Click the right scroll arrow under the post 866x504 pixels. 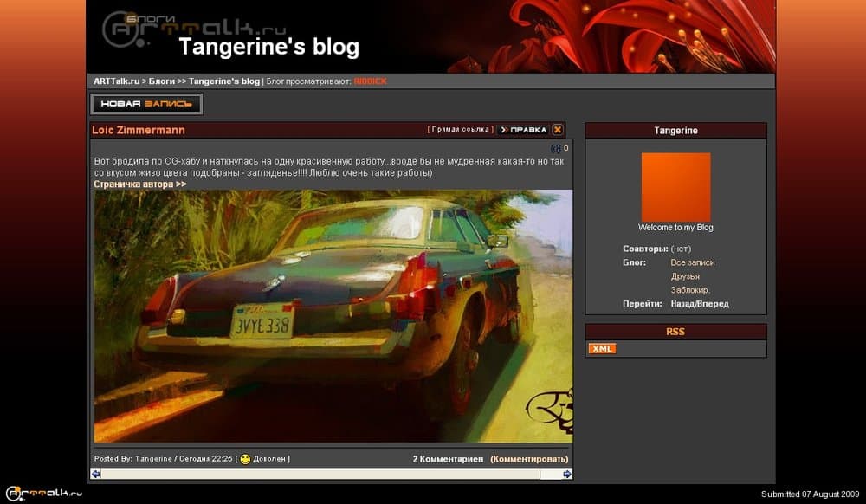click(567, 474)
